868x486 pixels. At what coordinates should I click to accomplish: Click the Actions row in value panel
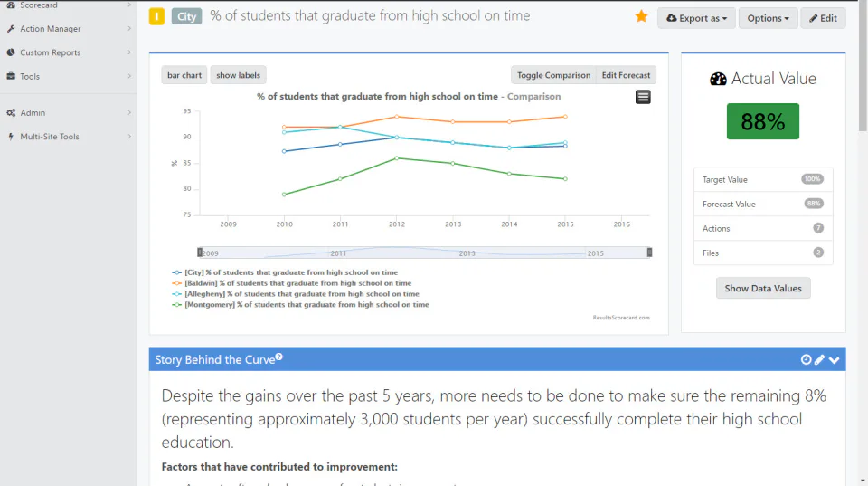coord(763,228)
